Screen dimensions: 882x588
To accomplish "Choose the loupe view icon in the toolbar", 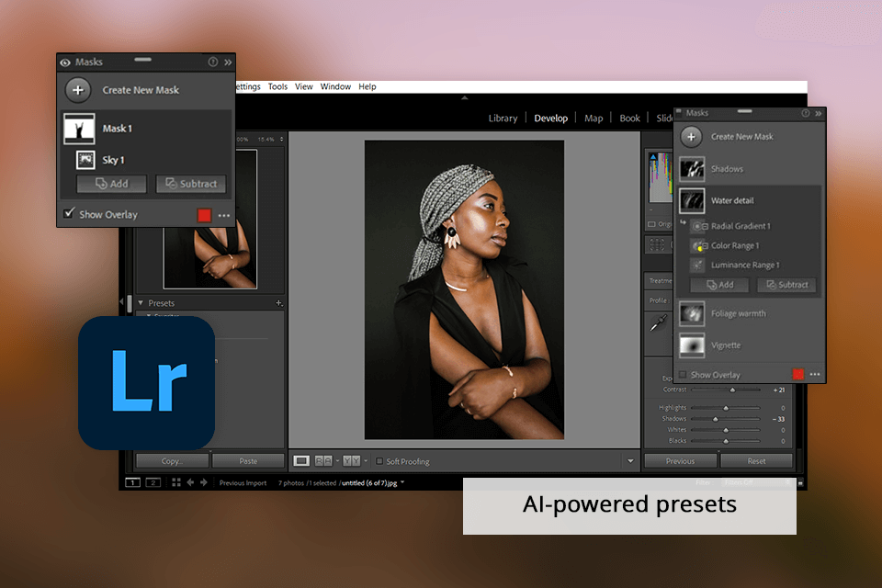I will (x=301, y=461).
